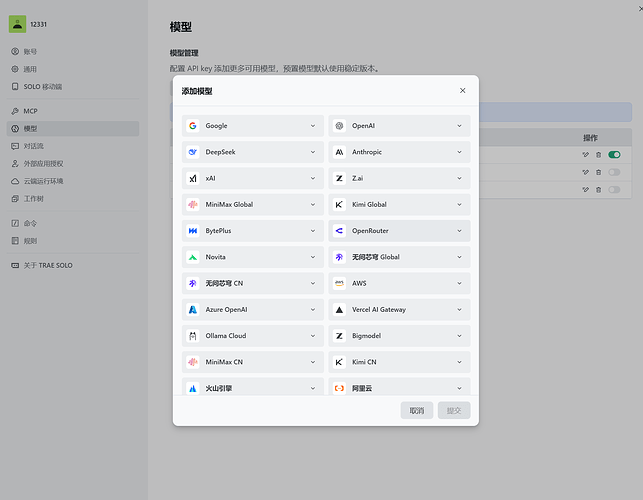
Task: Click the 取消 button
Action: [x=417, y=411]
